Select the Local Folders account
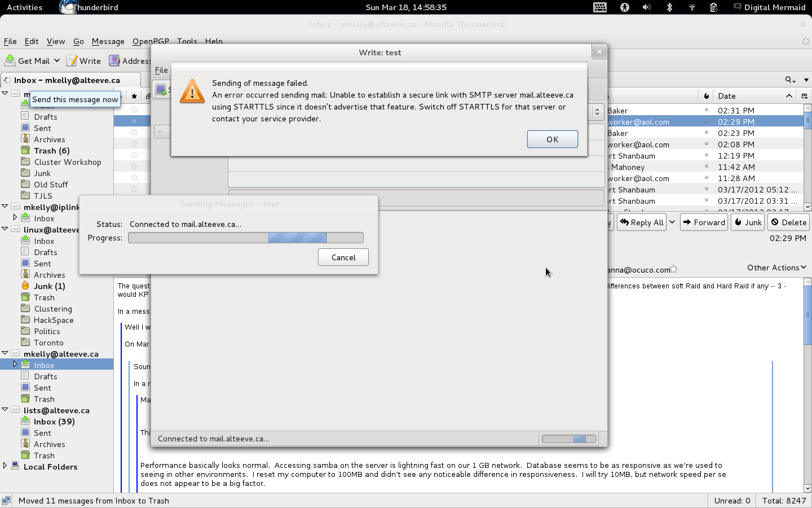This screenshot has height=508, width=812. pos(50,467)
